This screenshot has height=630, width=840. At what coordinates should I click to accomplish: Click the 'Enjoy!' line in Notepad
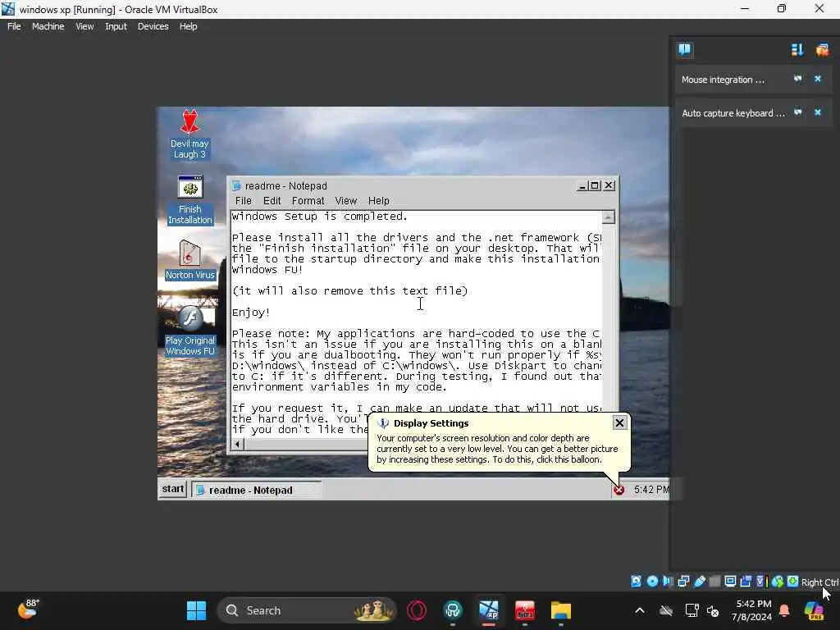251,313
